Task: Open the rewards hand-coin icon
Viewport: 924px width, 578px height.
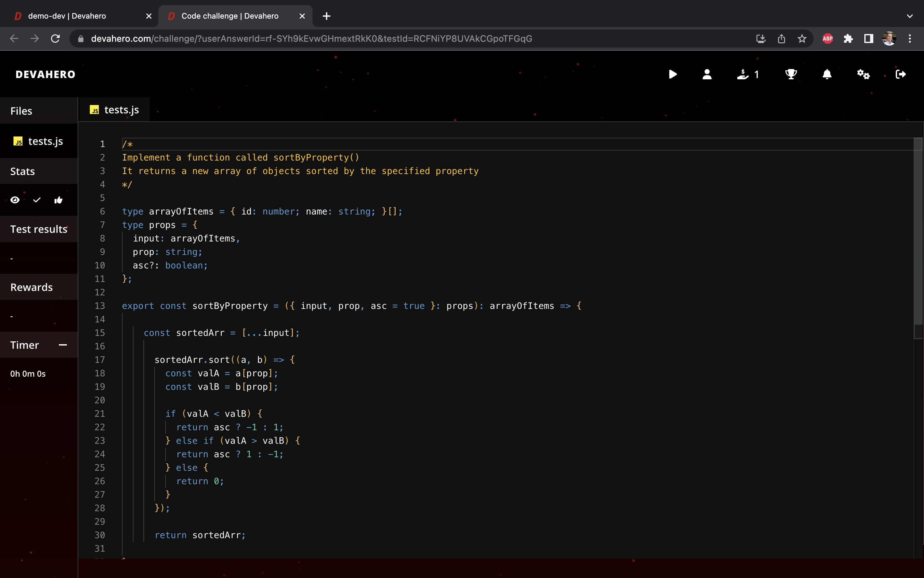Action: click(x=743, y=74)
